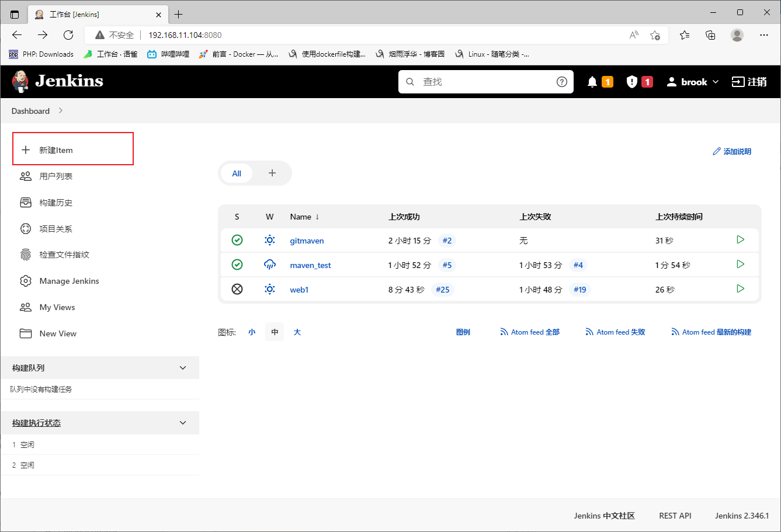The width and height of the screenshot is (781, 532).
Task: Open gitmaven build #2
Action: pos(447,241)
